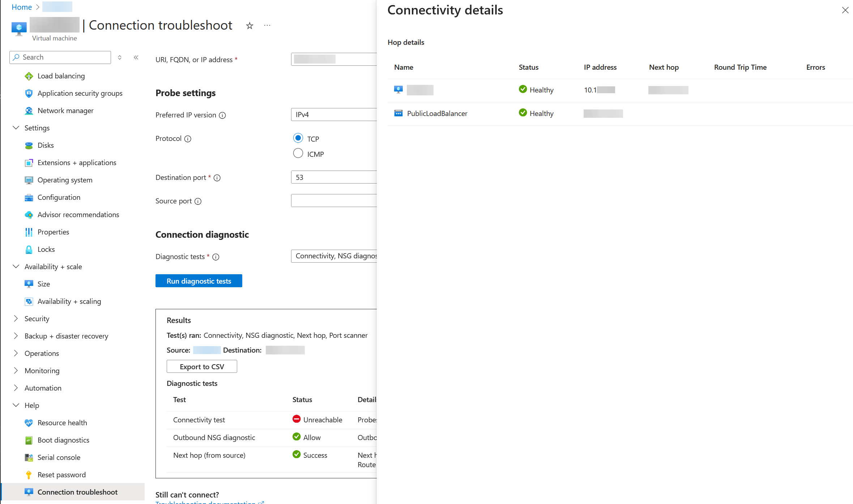The height and width of the screenshot is (504, 853).
Task: Select Extensions + applications
Action: 77,163
